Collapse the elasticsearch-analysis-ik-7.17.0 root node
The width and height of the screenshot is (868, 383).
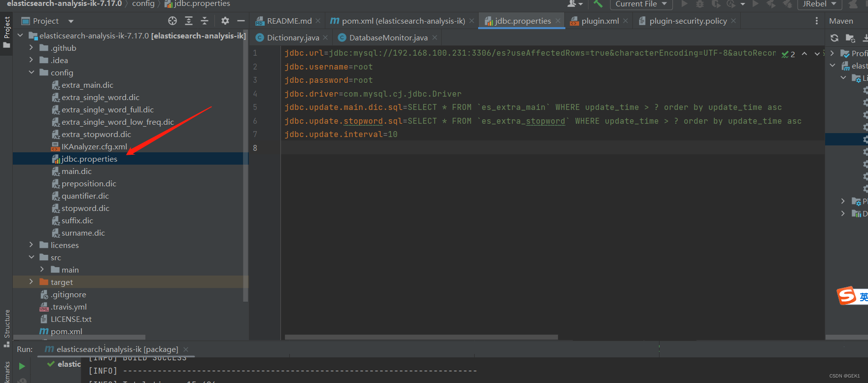20,35
